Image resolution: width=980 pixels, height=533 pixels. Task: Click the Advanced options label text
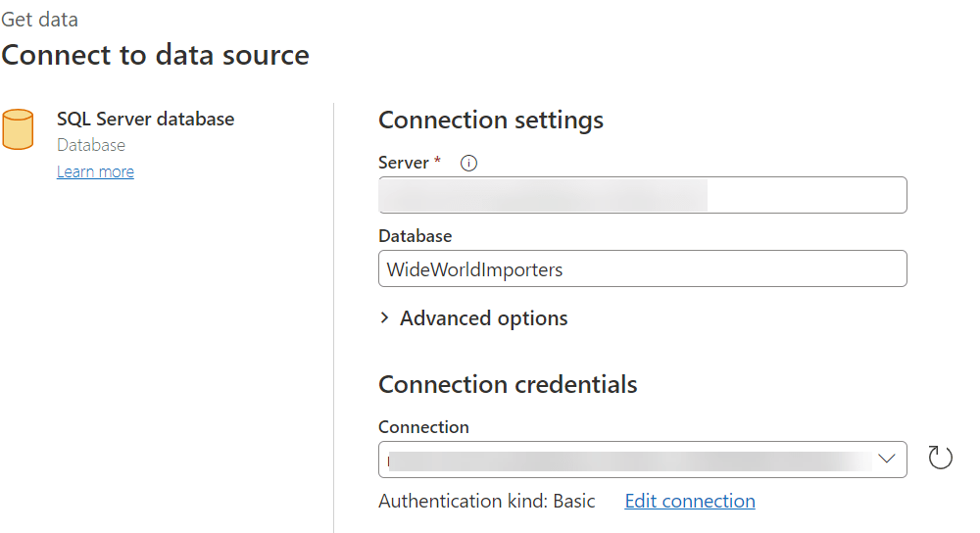483,318
